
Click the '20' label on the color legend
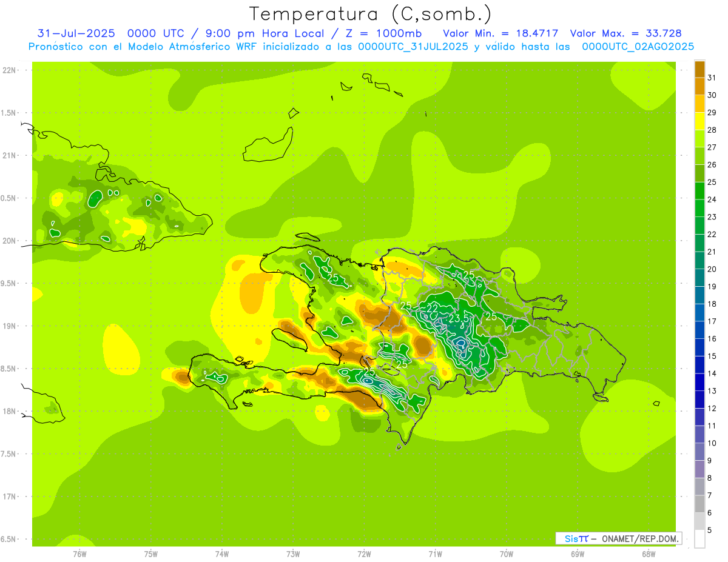pyautogui.click(x=712, y=269)
